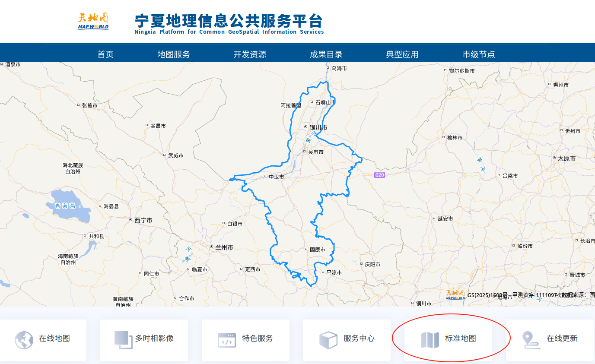Click 银川市 city label on the map
595x364 pixels.
pyautogui.click(x=318, y=127)
